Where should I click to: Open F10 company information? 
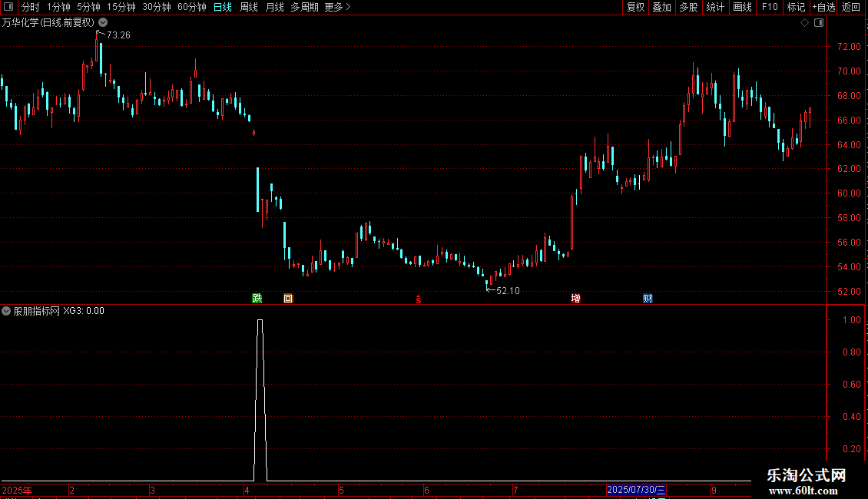(770, 7)
